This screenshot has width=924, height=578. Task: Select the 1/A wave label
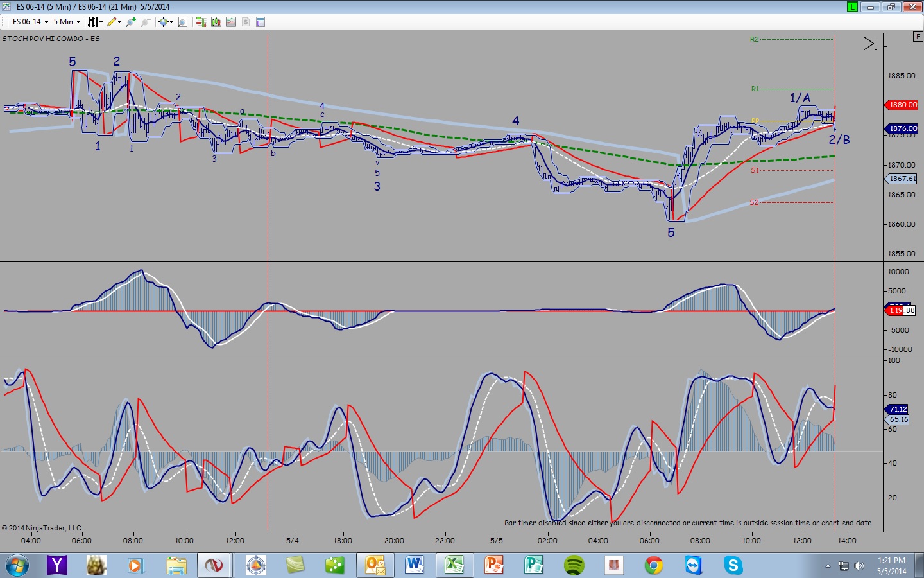[x=800, y=98]
